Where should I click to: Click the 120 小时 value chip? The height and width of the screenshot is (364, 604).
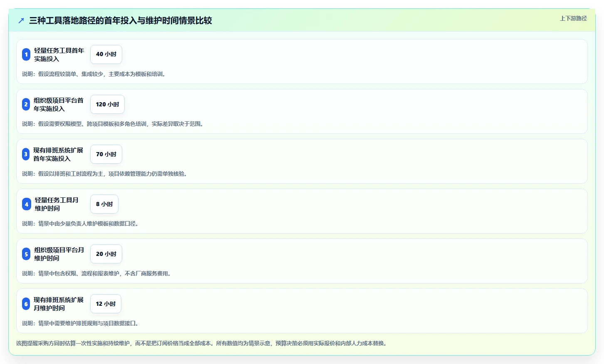pos(107,104)
